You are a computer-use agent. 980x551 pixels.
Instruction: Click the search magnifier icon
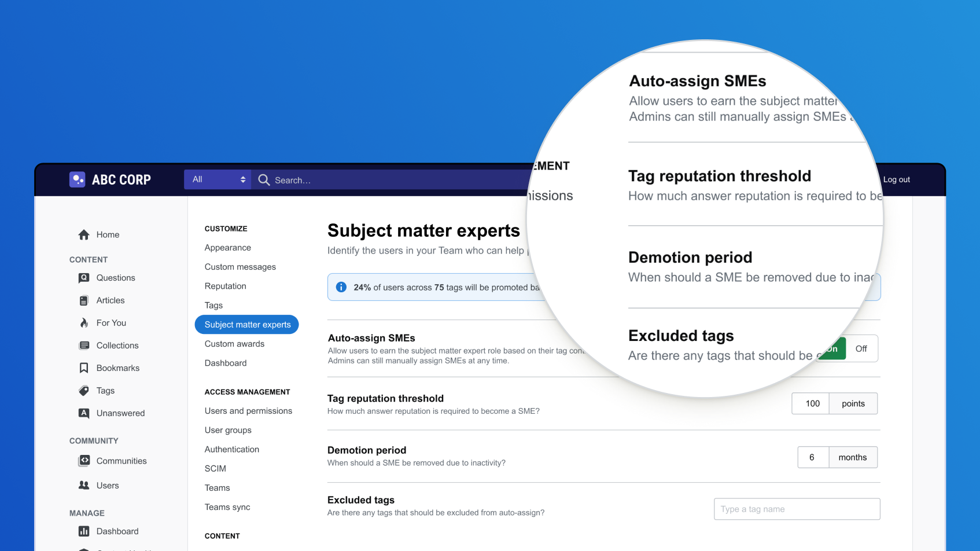coord(264,180)
